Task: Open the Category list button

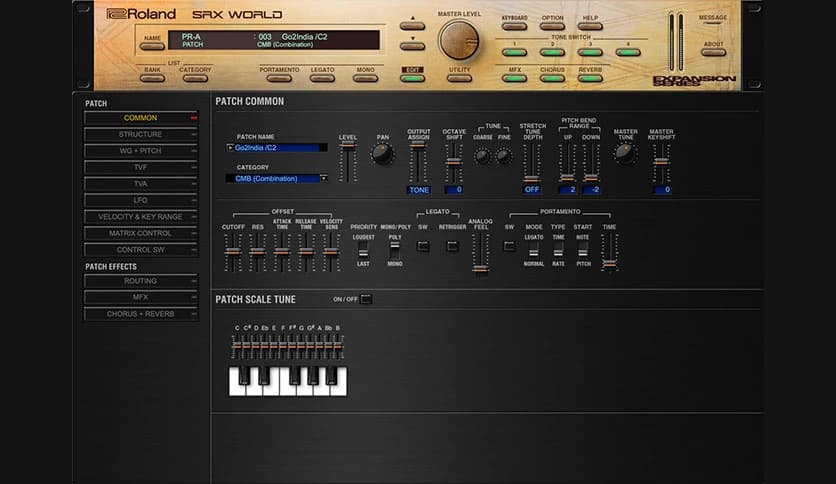Action: 195,78
